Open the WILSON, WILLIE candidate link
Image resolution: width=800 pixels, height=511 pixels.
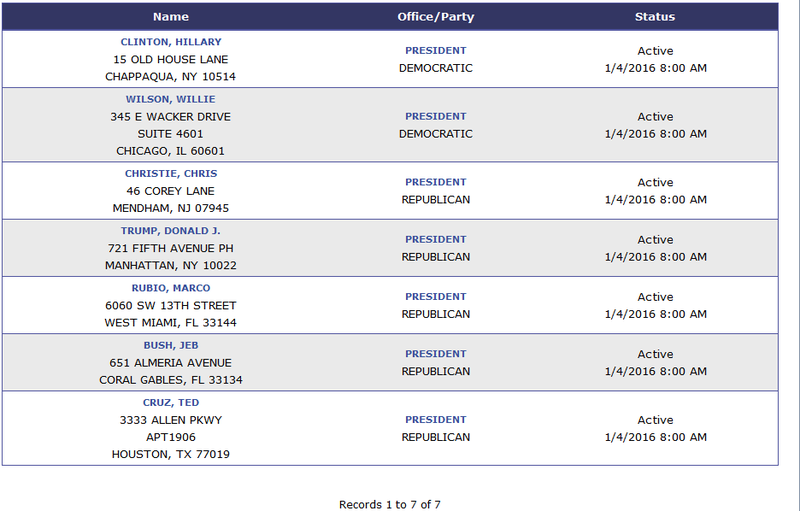[x=170, y=99]
